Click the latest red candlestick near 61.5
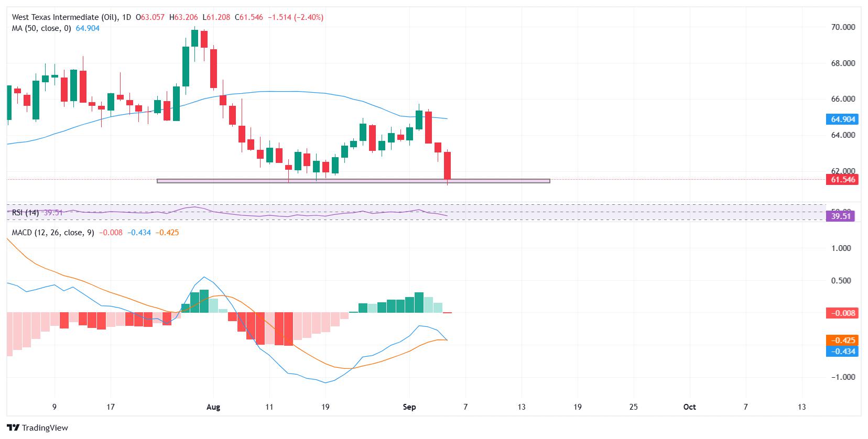The width and height of the screenshot is (868, 439). [x=448, y=166]
